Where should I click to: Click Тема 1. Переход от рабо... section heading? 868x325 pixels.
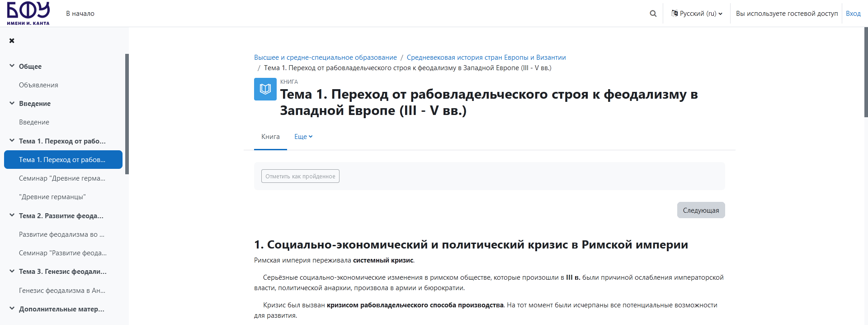tap(62, 141)
